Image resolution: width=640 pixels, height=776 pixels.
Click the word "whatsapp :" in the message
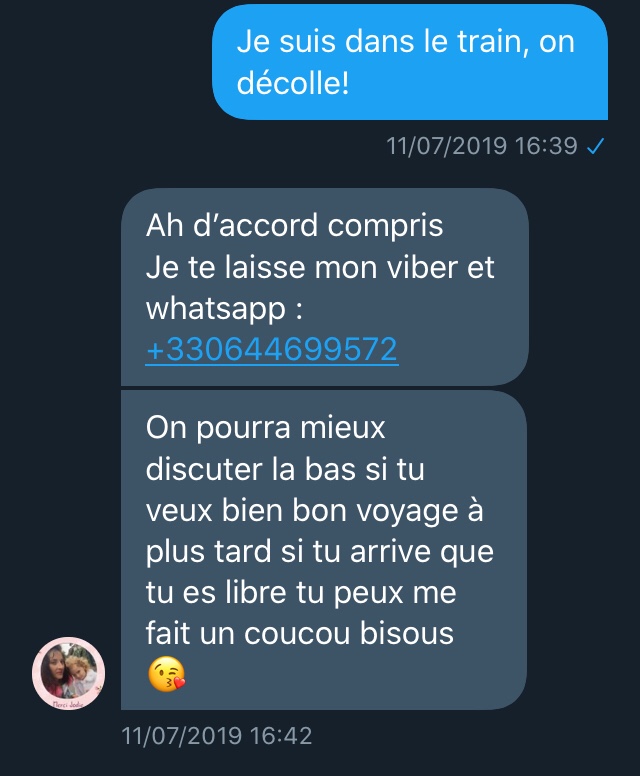(x=224, y=310)
